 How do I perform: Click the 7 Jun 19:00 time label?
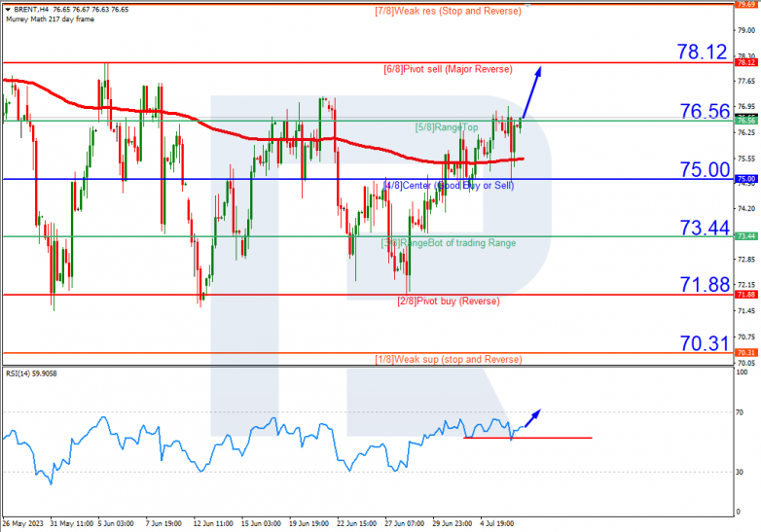(163, 524)
